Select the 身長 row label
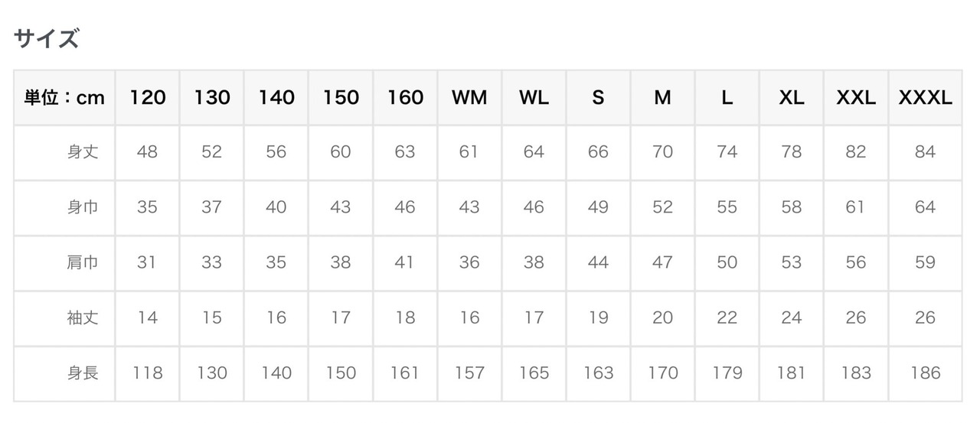The width and height of the screenshot is (980, 423). (83, 373)
